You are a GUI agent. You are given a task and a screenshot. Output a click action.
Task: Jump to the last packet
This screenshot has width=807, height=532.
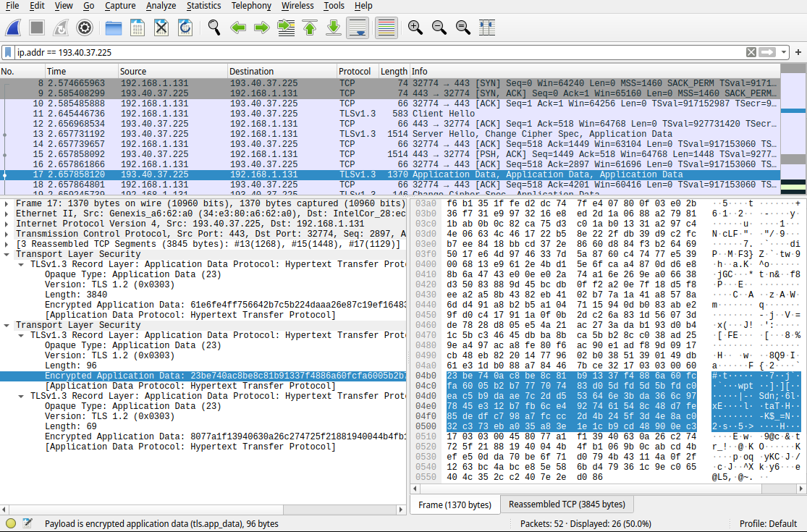(x=332, y=28)
